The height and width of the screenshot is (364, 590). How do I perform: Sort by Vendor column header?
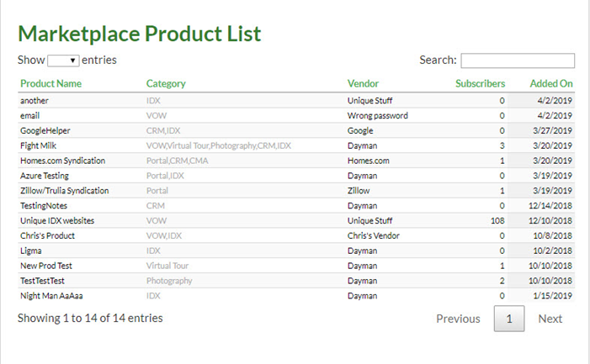tap(363, 84)
